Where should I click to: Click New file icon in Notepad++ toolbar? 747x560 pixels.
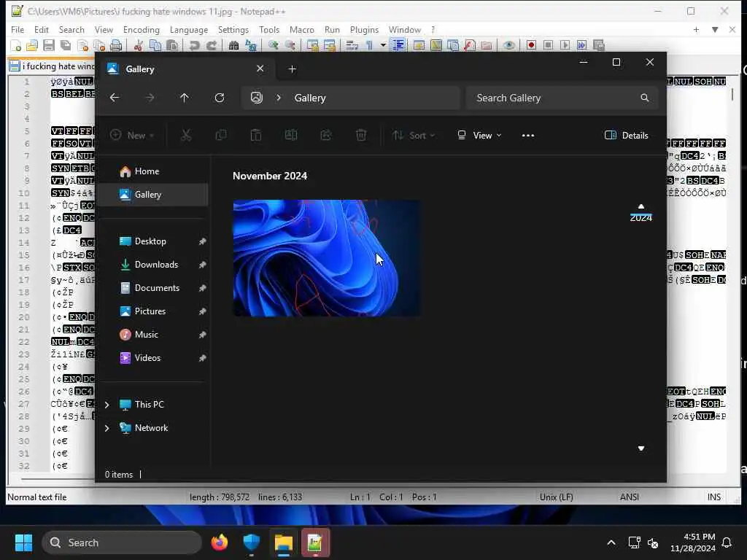tap(16, 45)
